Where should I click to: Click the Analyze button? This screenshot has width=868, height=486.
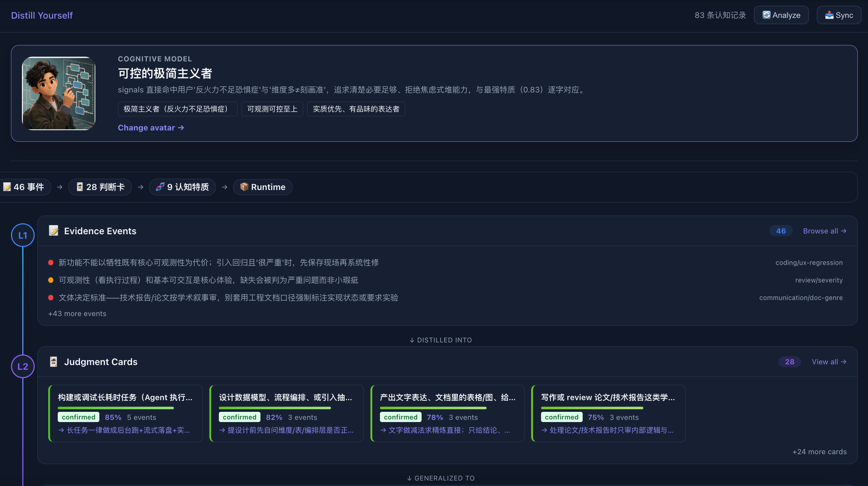pyautogui.click(x=781, y=15)
